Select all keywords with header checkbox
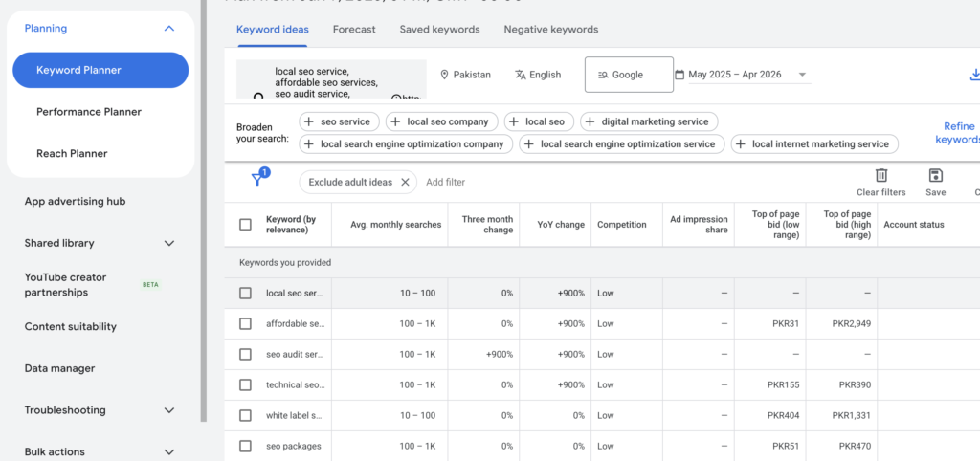The width and height of the screenshot is (980, 461). 246,224
